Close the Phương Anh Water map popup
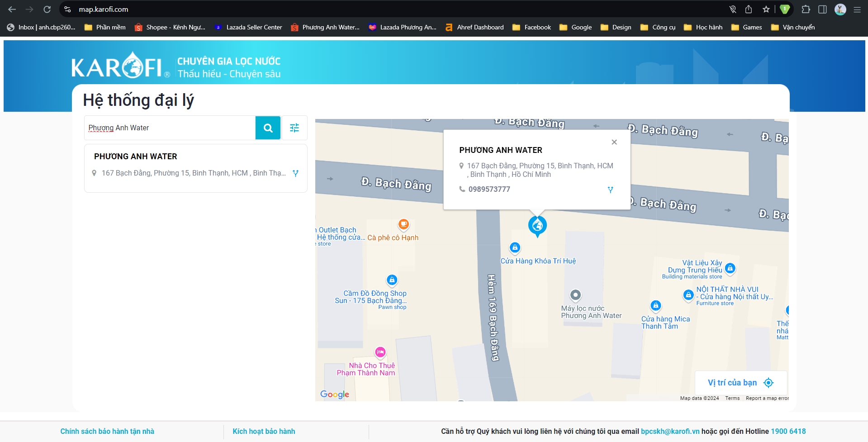 coord(614,142)
